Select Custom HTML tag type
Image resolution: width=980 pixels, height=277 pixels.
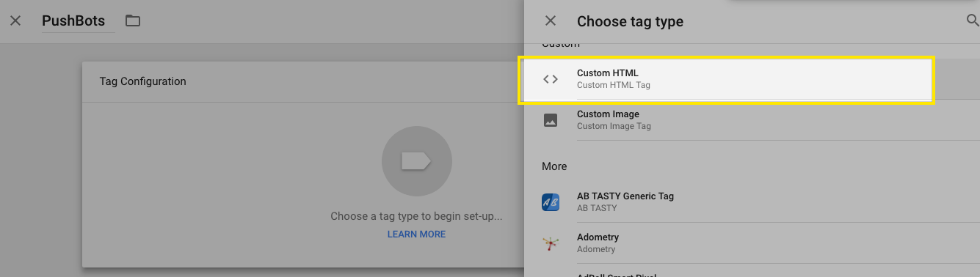point(726,79)
